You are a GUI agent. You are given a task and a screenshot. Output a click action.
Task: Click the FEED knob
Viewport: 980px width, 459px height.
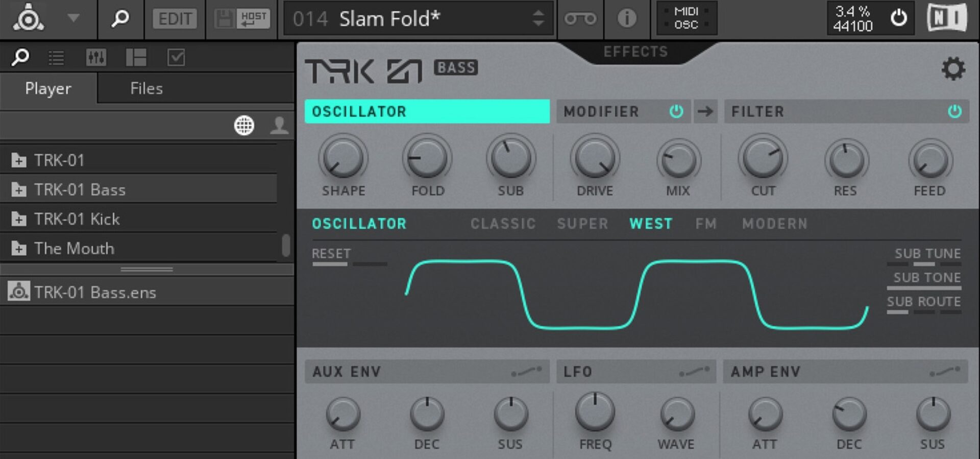coord(930,160)
